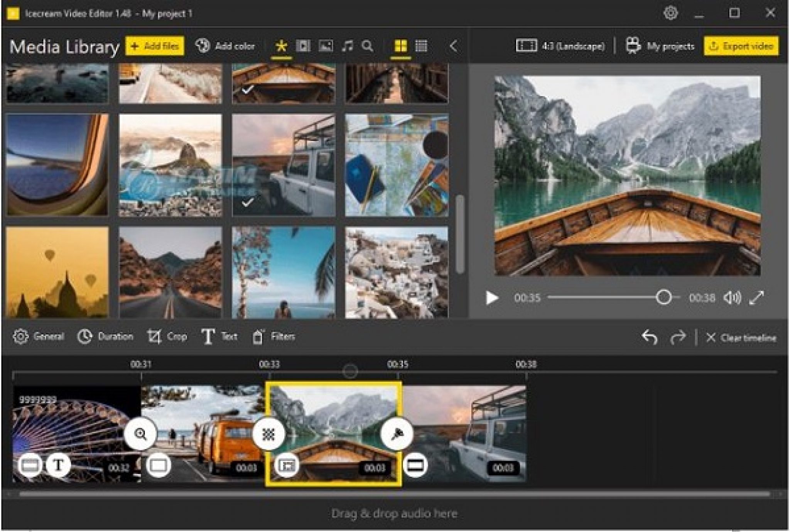The height and width of the screenshot is (532, 790).
Task: Collapse the Media Library panel arrow
Action: coord(454,46)
